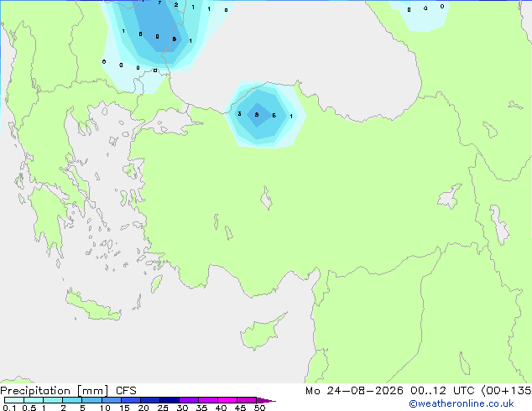Click the purple arrow tip above 50 in the legend

pyautogui.click(x=266, y=400)
